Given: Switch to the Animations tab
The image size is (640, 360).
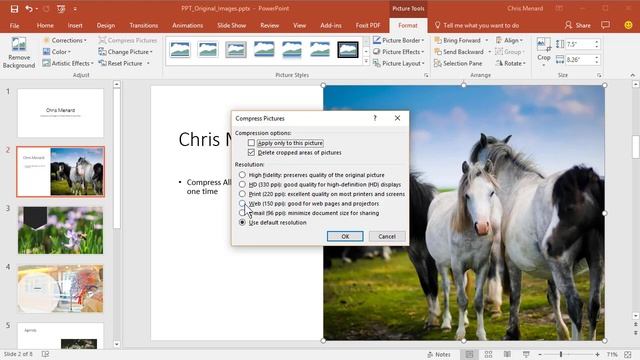Looking at the screenshot, I should pyautogui.click(x=187, y=25).
